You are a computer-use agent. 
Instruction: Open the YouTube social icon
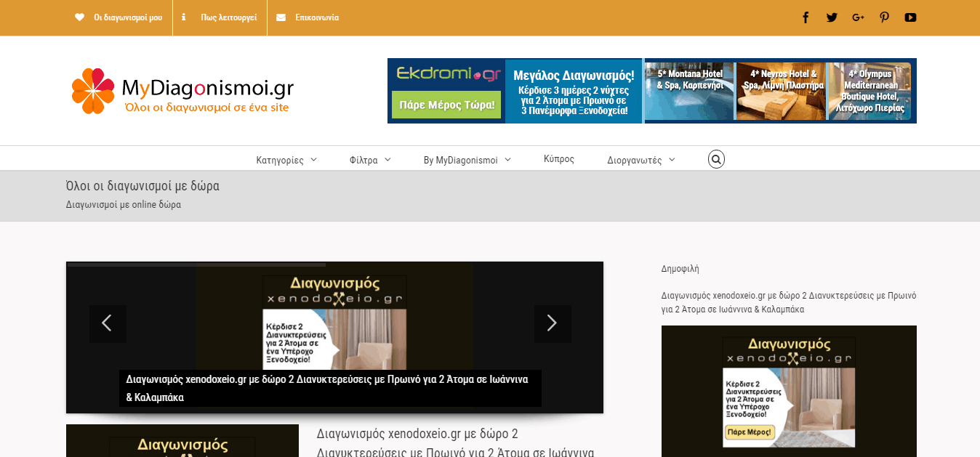pos(910,17)
